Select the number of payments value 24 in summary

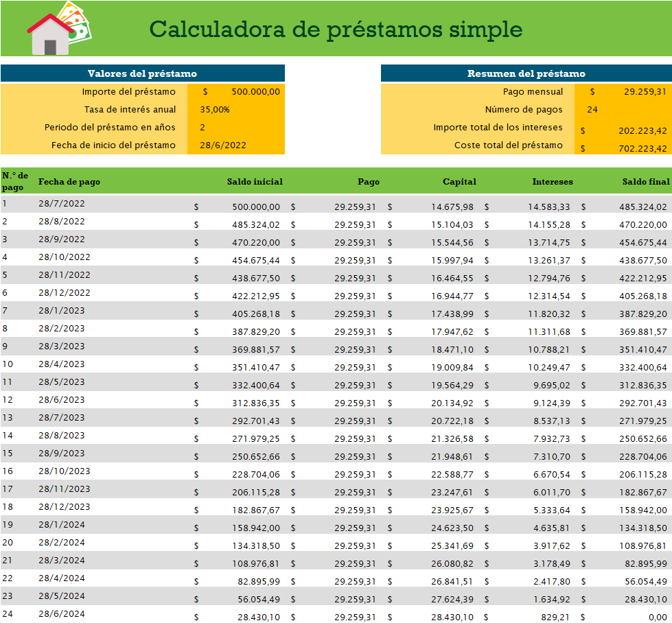tap(592, 110)
